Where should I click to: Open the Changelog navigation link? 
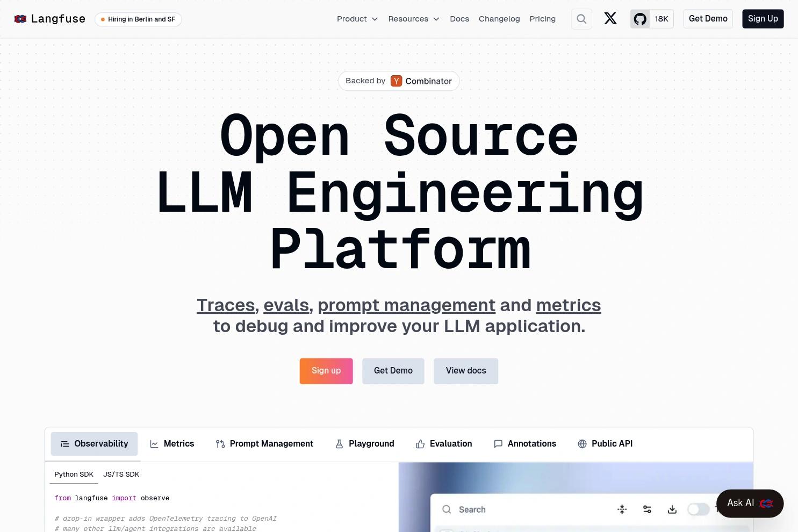coord(499,19)
